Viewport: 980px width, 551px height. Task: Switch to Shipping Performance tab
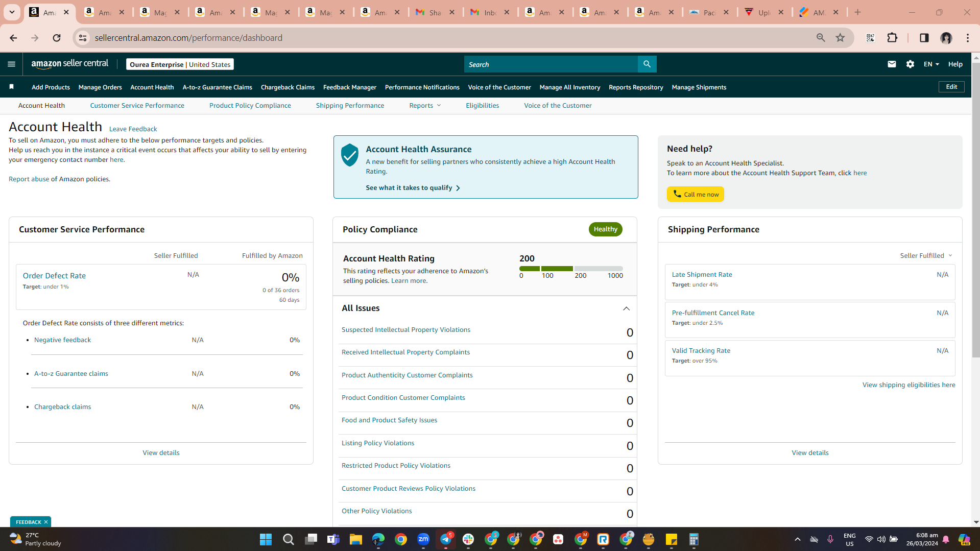(x=350, y=106)
